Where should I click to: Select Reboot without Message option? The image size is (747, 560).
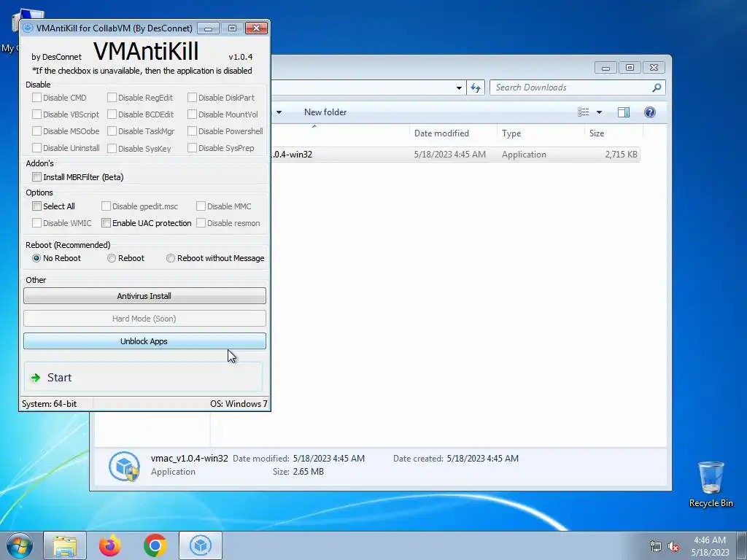click(170, 258)
